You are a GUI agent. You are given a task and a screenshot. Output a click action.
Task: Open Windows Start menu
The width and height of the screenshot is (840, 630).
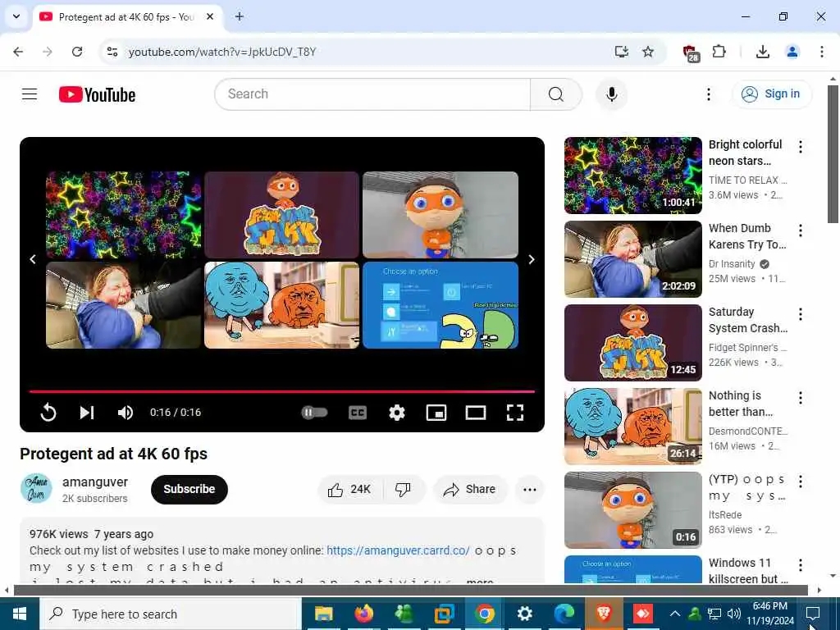pos(20,614)
